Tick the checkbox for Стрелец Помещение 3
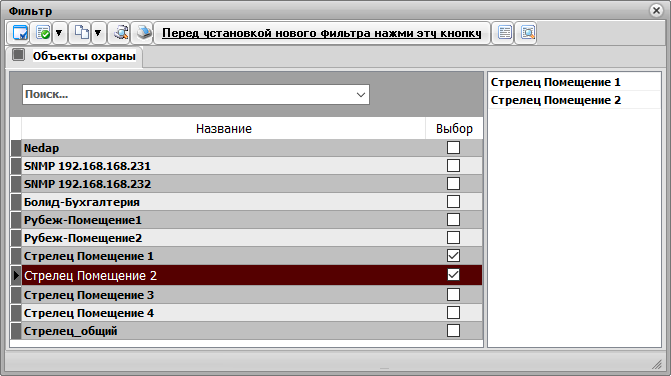Viewport: 671px width, 376px height. click(453, 294)
